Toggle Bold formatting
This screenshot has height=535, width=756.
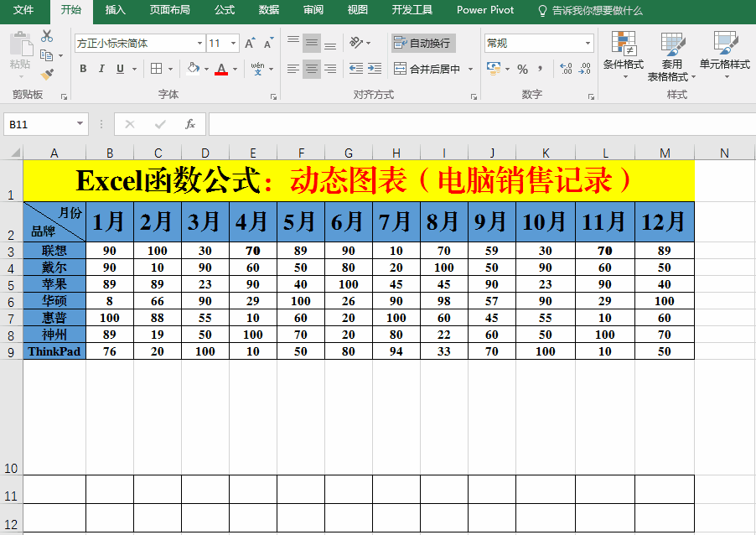[x=83, y=69]
